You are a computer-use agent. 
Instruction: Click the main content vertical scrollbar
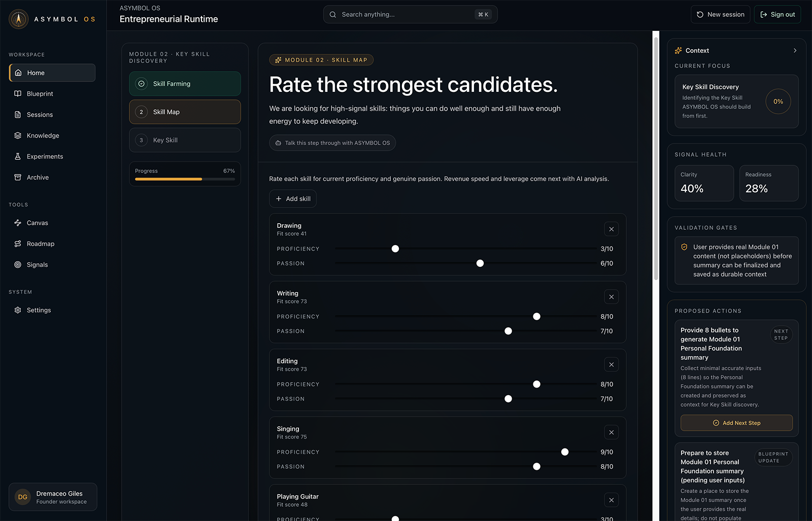[x=656, y=158]
